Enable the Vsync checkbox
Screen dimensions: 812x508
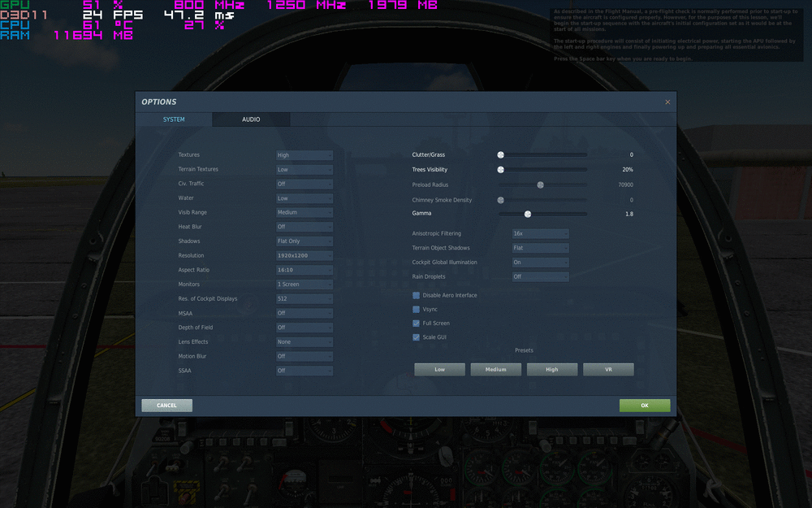click(416, 309)
